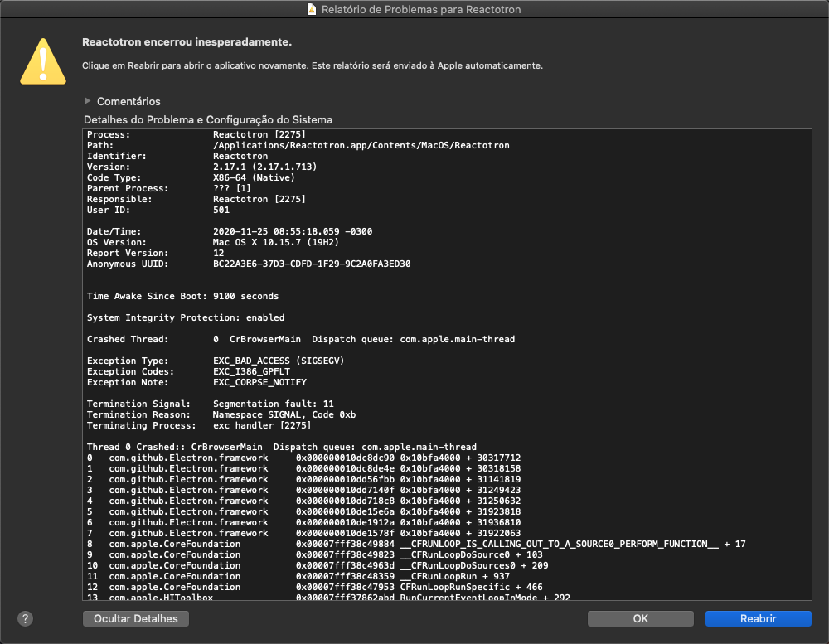Click stack frame 0 ending in 30317712

303,458
